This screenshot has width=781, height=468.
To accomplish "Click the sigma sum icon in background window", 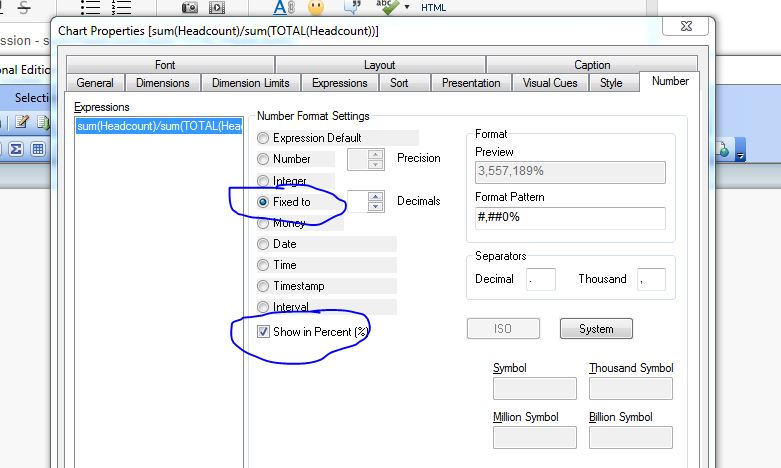I will pyautogui.click(x=16, y=149).
